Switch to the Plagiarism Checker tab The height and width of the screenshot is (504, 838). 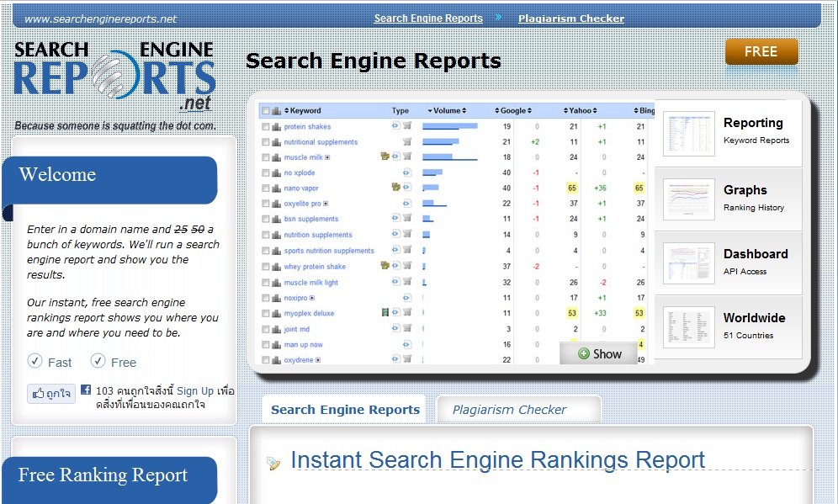coord(519,410)
